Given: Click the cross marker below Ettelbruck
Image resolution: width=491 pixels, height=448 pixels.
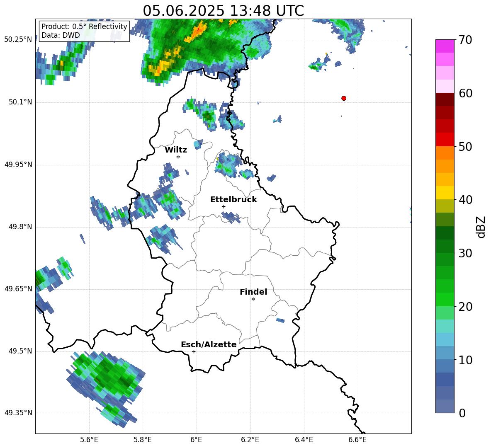Looking at the screenshot, I should [x=224, y=206].
